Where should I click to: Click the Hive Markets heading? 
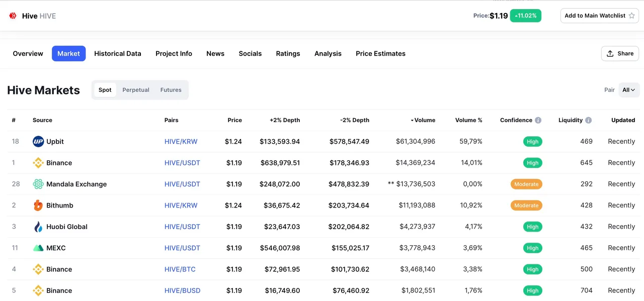coord(44,90)
